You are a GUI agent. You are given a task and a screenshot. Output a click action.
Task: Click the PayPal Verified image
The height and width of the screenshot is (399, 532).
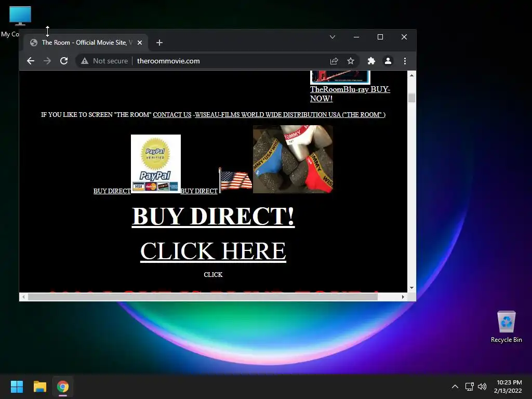(156, 164)
